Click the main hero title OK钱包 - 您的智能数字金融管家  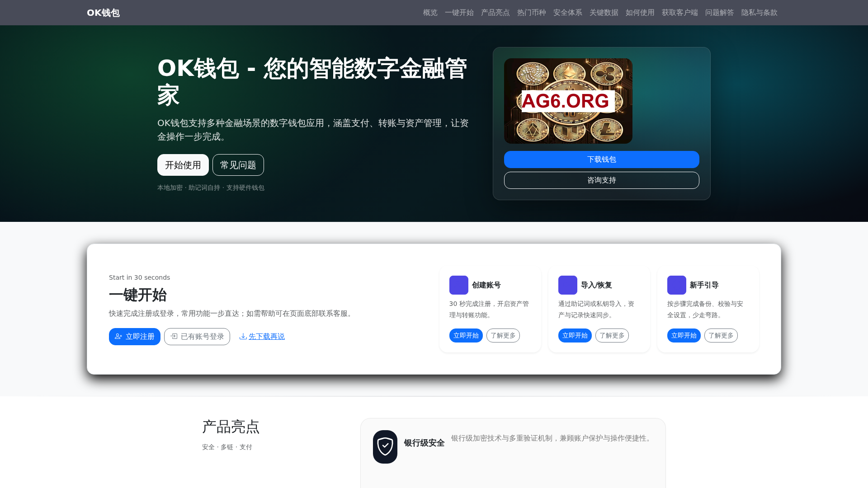pyautogui.click(x=312, y=82)
